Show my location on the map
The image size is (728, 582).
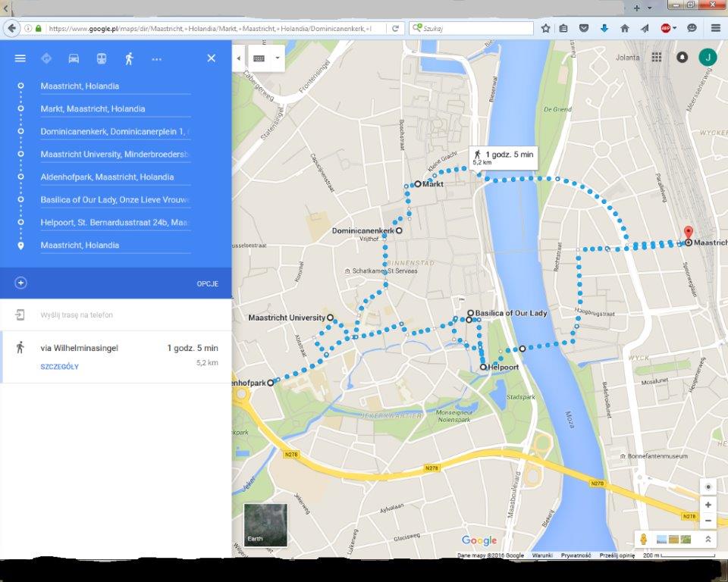pos(708,487)
